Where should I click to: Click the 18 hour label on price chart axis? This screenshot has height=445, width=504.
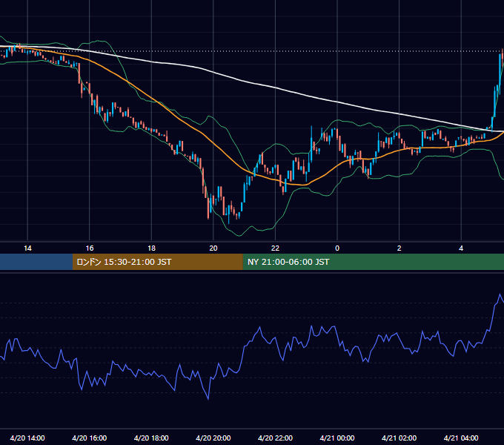[x=151, y=248]
